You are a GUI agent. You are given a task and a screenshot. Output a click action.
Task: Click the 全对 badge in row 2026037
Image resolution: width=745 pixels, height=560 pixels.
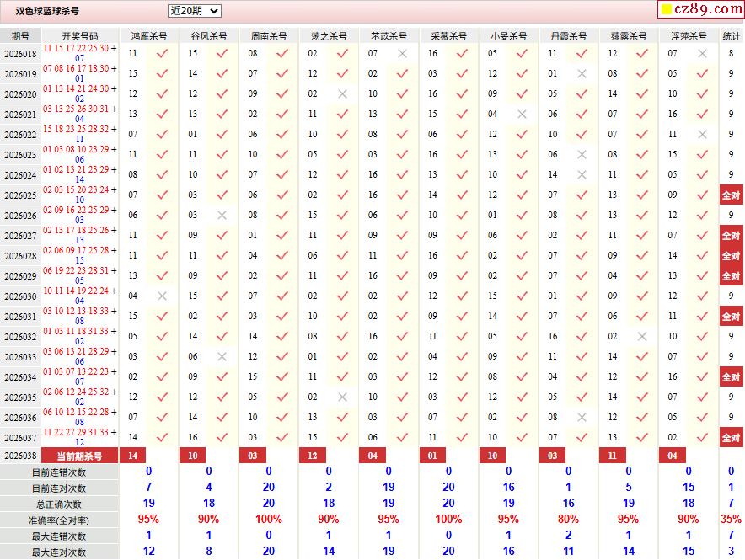pyautogui.click(x=731, y=438)
